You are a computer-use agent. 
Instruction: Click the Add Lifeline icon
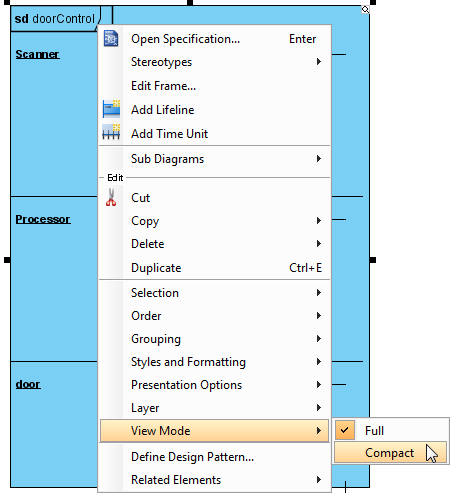pyautogui.click(x=111, y=109)
